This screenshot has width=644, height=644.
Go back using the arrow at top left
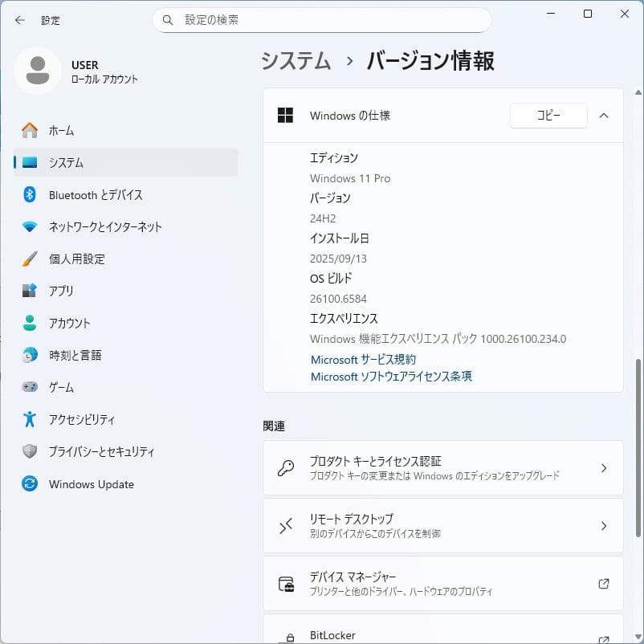(x=18, y=20)
